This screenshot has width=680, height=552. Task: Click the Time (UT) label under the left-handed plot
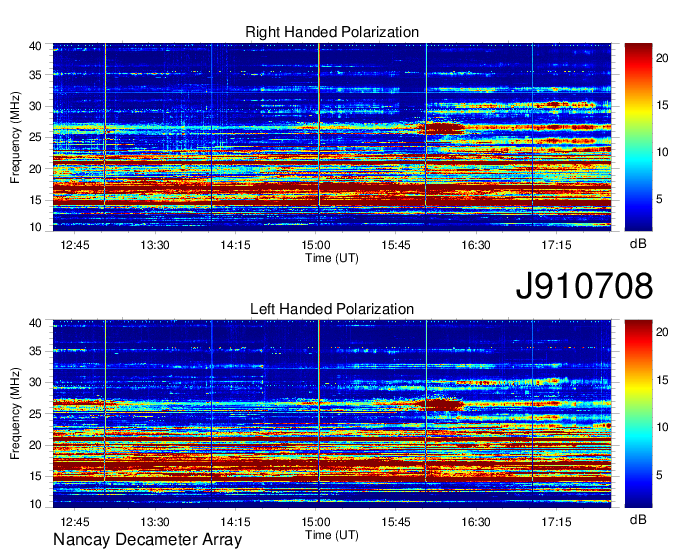click(332, 535)
